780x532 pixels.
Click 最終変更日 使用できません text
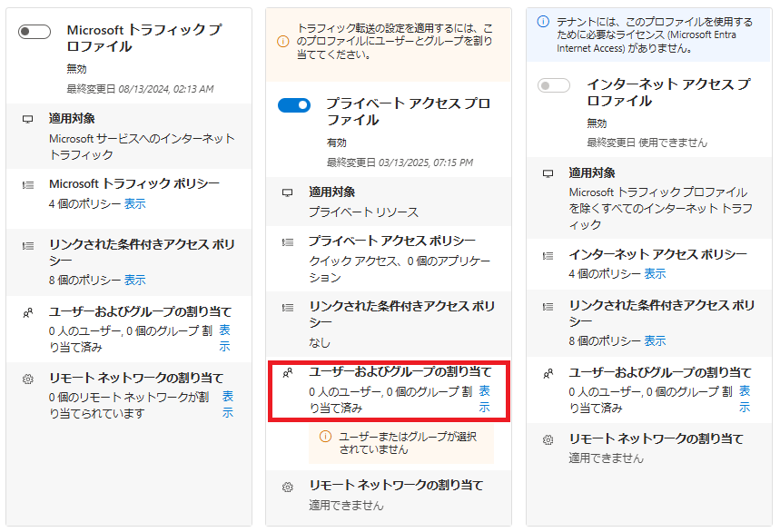point(647,143)
